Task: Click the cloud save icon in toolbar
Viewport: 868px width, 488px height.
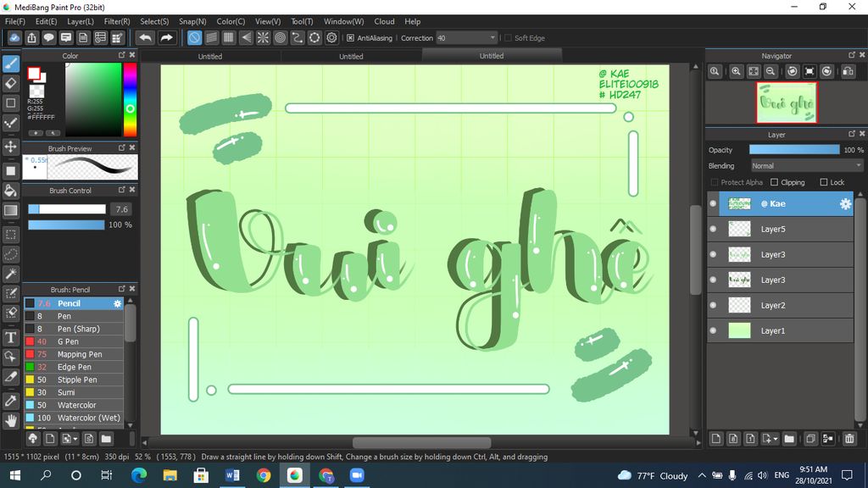Action: 14,37
